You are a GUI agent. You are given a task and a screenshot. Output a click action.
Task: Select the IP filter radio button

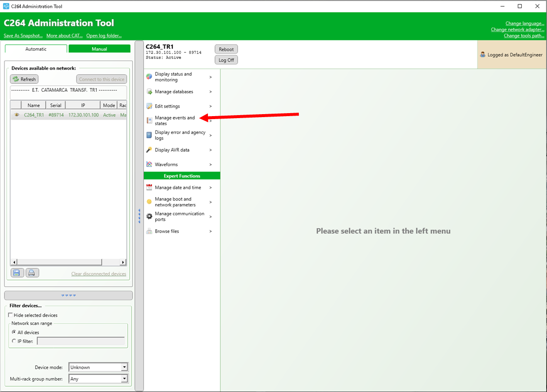click(x=14, y=341)
